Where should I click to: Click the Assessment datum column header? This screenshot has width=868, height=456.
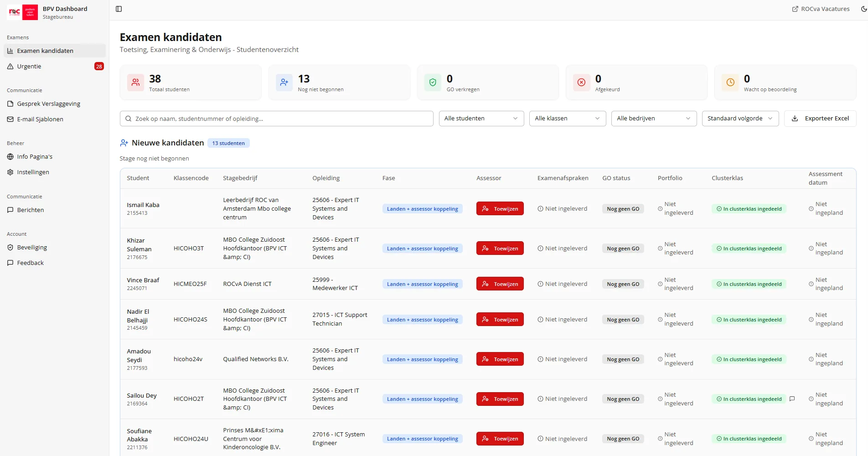825,178
